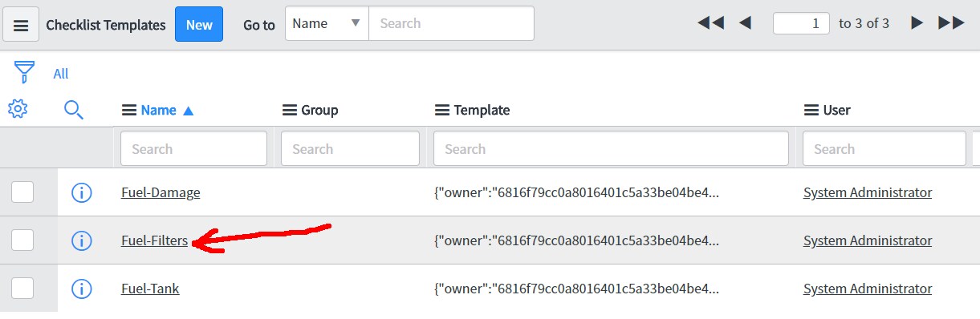Toggle the column search magnifier icon
The width and height of the screenshot is (980, 319).
(x=74, y=110)
